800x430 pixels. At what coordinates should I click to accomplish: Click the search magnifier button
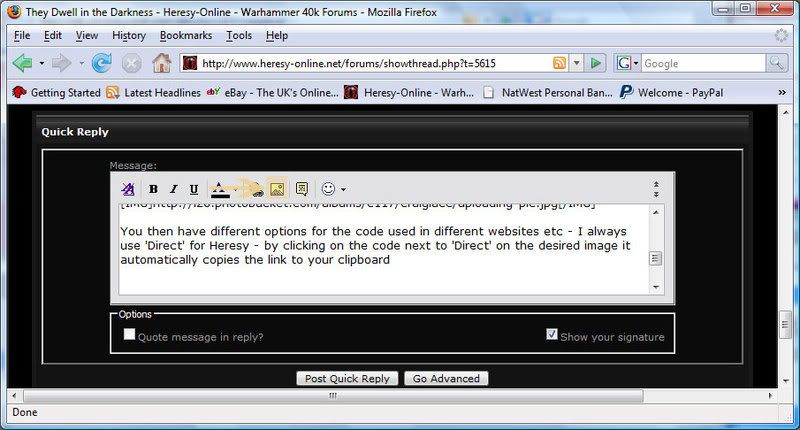tap(777, 63)
